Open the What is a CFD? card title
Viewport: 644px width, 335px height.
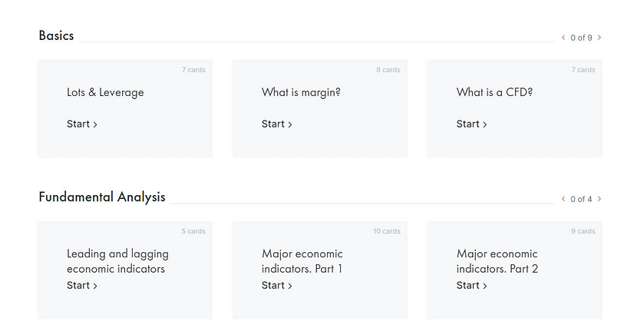click(494, 93)
